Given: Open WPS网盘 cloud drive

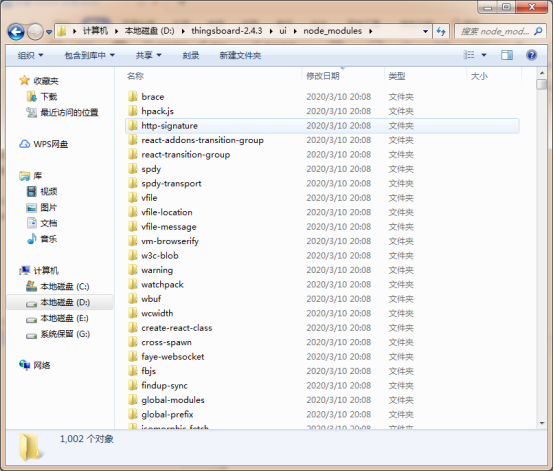Looking at the screenshot, I should (x=51, y=144).
